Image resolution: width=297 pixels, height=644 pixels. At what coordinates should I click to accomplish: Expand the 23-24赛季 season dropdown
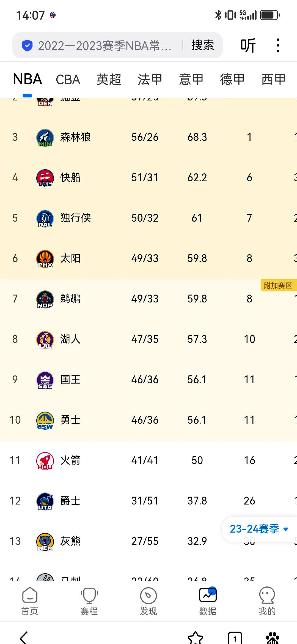[258, 529]
